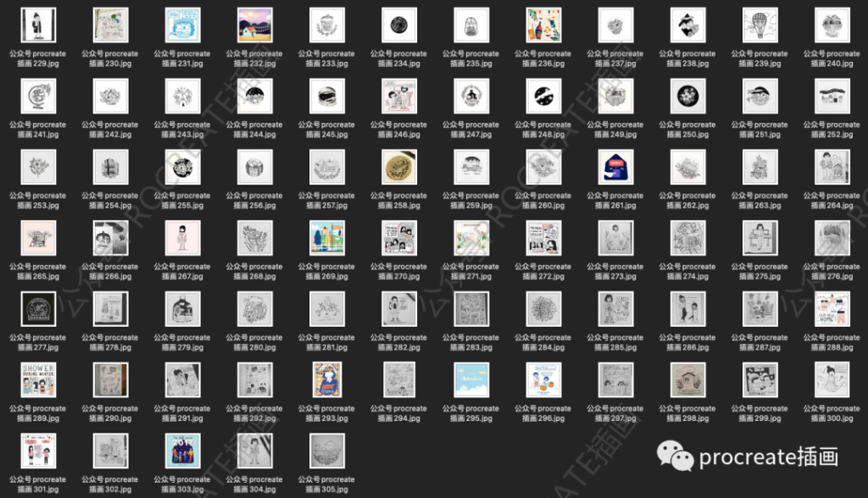Select the hot air balloon image 239.jpg
The height and width of the screenshot is (498, 868).
(x=760, y=25)
